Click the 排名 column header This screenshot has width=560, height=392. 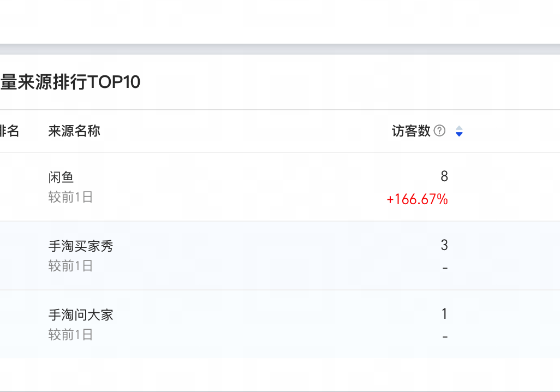[9, 131]
